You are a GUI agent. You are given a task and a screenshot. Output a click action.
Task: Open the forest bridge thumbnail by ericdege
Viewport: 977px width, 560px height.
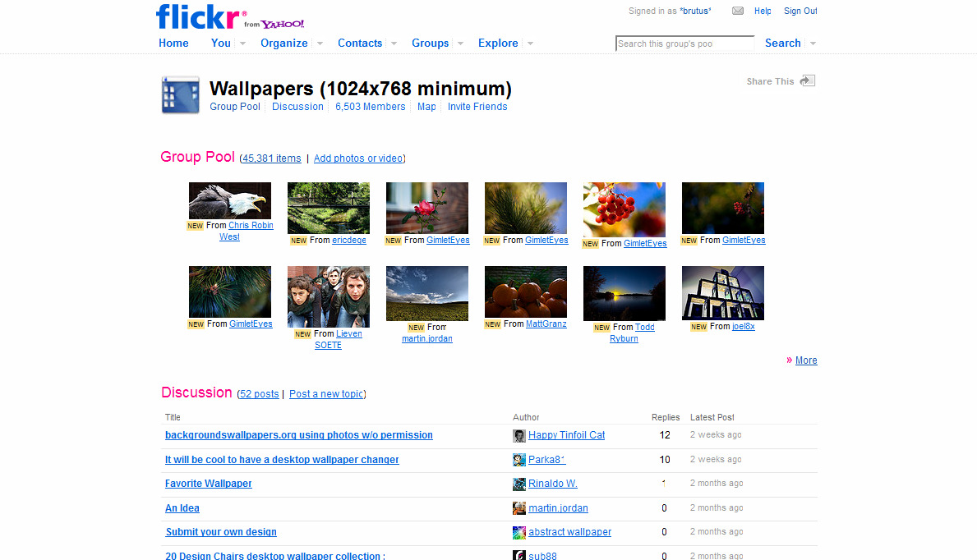329,208
